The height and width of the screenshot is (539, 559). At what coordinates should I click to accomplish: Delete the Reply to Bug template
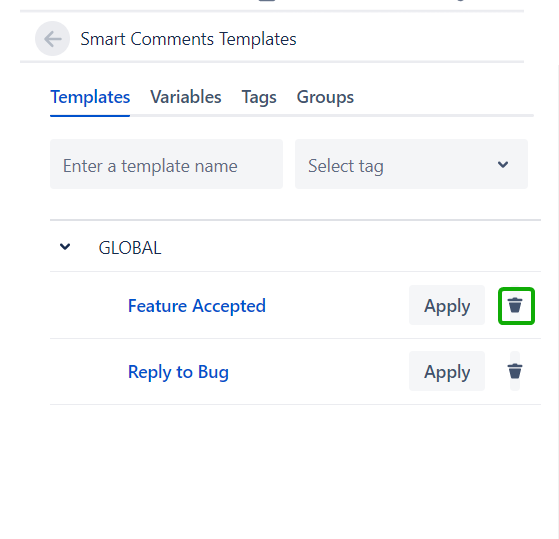point(515,371)
